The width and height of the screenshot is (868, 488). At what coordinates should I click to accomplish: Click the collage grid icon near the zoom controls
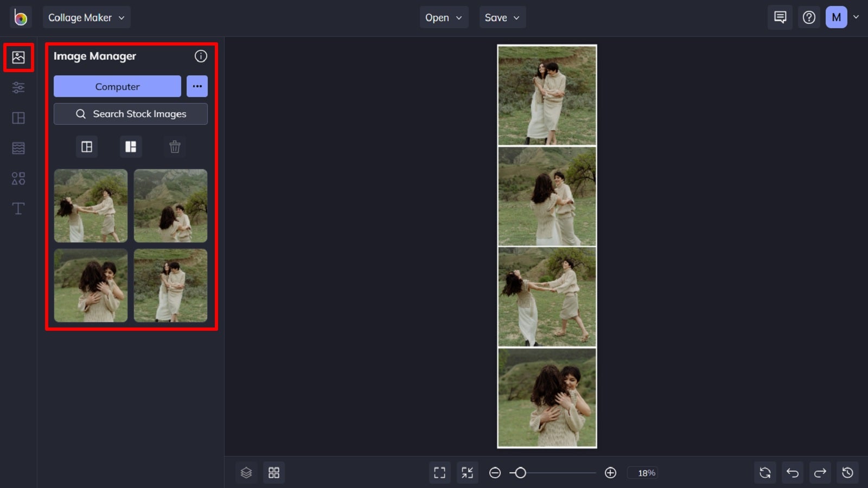(274, 472)
